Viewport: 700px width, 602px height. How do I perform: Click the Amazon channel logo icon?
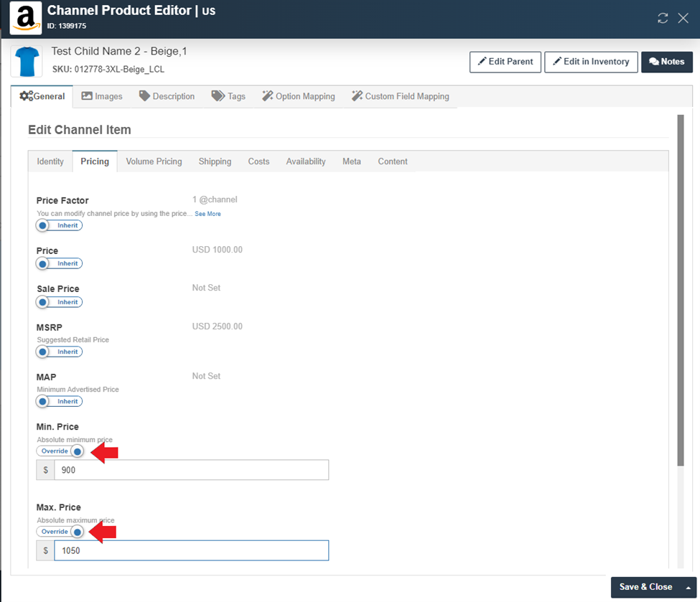pos(25,18)
